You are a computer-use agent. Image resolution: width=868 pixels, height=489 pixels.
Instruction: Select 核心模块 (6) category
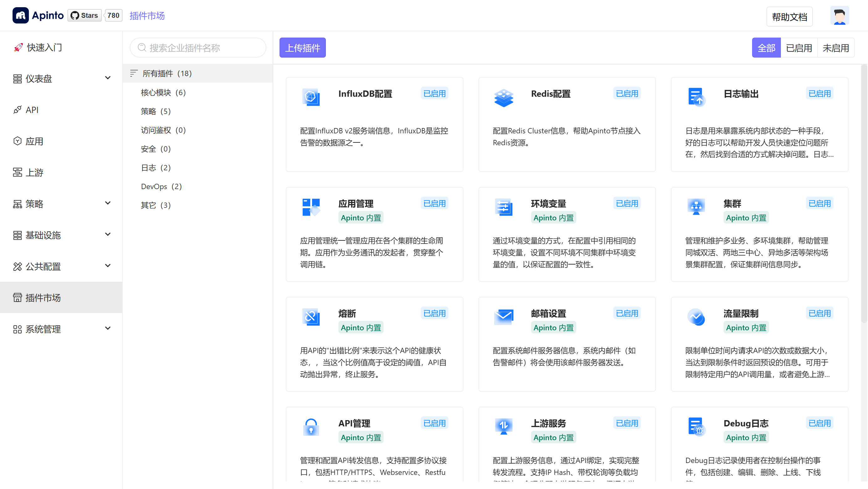pyautogui.click(x=198, y=92)
